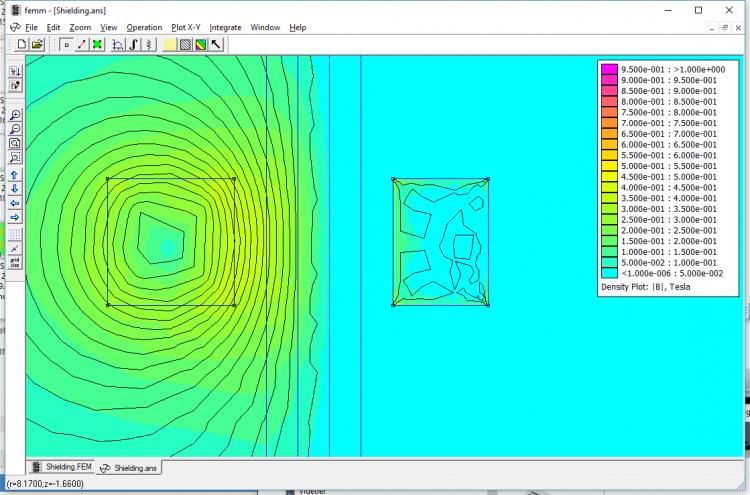The height and width of the screenshot is (495, 750).
Task: Open the Integrate menu
Action: point(225,27)
